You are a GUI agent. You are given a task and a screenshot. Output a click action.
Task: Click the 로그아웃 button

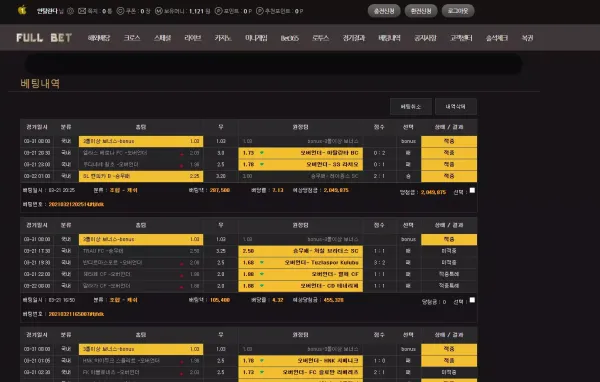(x=458, y=11)
